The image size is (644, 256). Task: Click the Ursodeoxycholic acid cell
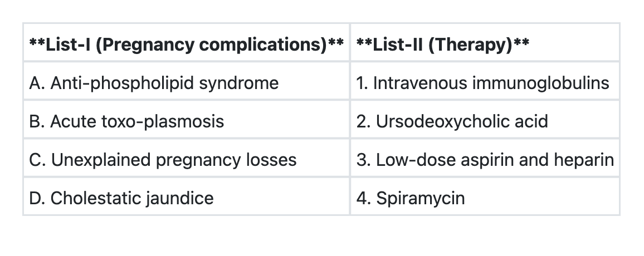point(485,121)
